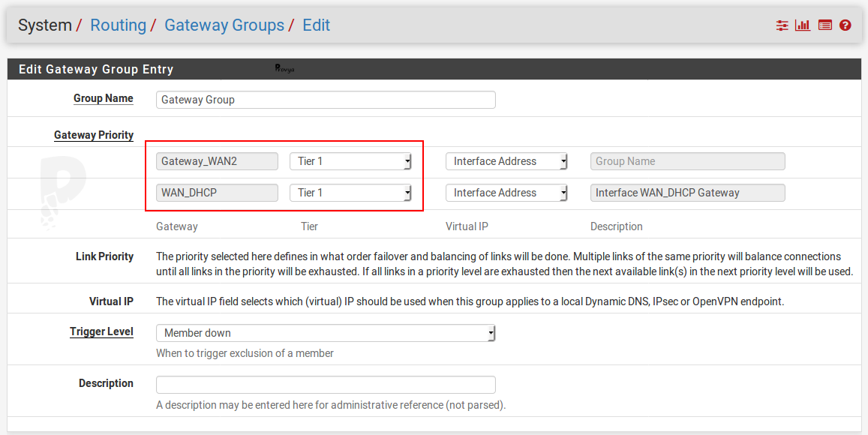Navigate to the System breadcrumb link
This screenshot has height=435, width=868.
pyautogui.click(x=45, y=25)
